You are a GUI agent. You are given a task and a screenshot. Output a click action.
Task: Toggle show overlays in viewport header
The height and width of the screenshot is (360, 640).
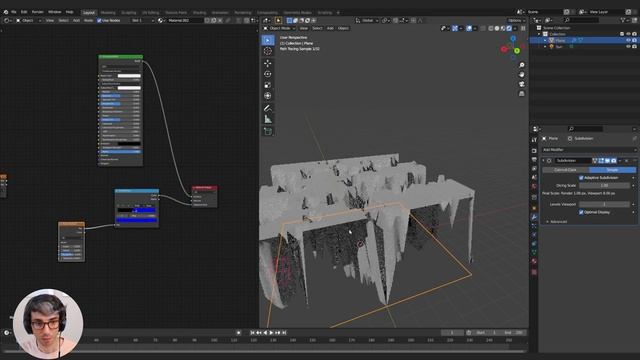click(x=469, y=28)
